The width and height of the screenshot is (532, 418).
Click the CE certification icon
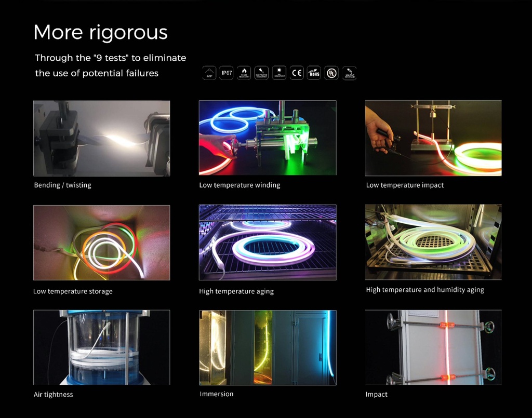click(297, 73)
